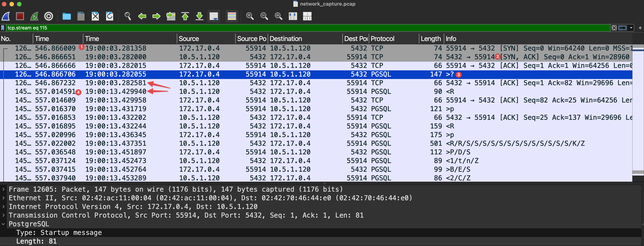The height and width of the screenshot is (246, 644).
Task: Reload the capture file
Action: [x=110, y=16]
